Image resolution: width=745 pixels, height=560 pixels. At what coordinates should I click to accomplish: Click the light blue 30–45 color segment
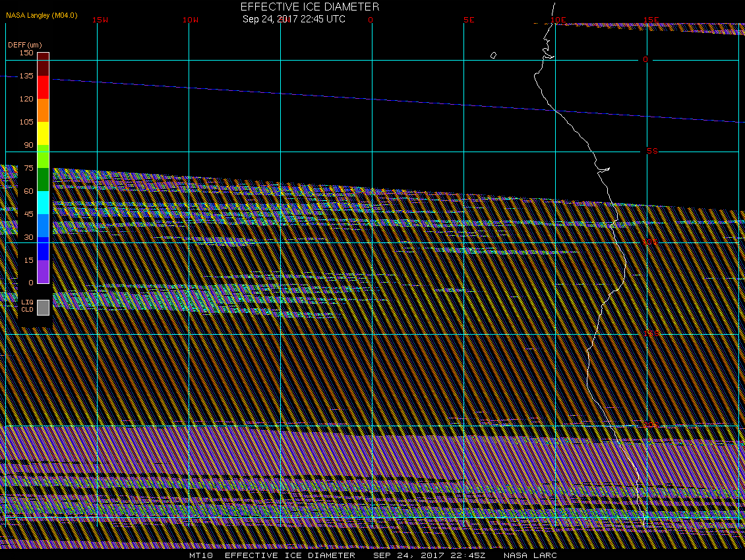point(44,225)
